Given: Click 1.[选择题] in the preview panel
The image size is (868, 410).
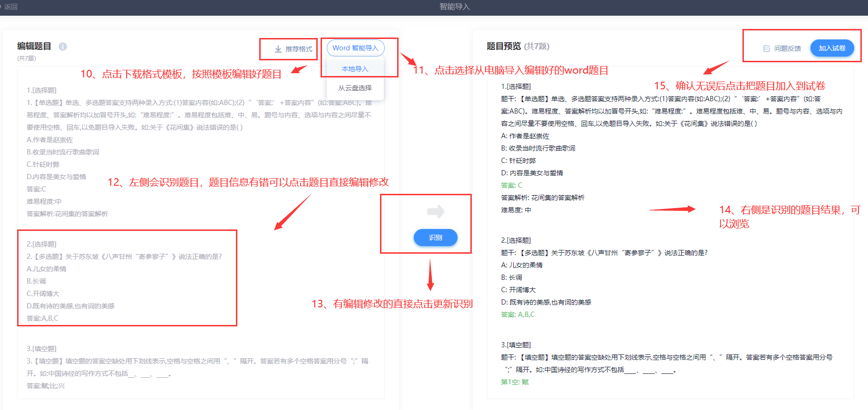Looking at the screenshot, I should pos(516,86).
